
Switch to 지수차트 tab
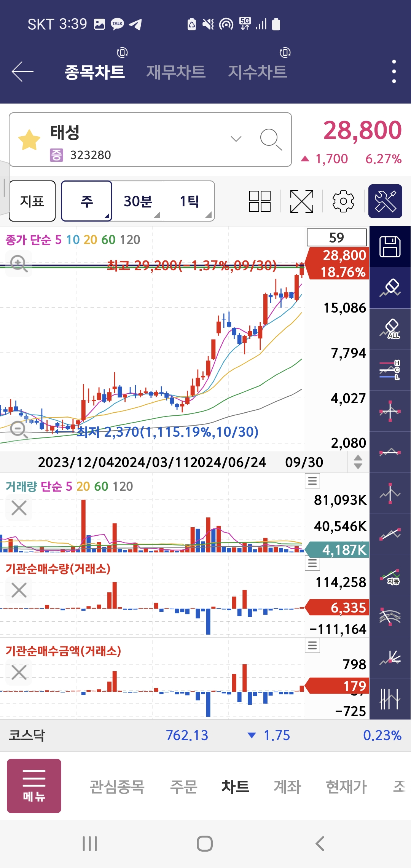257,72
